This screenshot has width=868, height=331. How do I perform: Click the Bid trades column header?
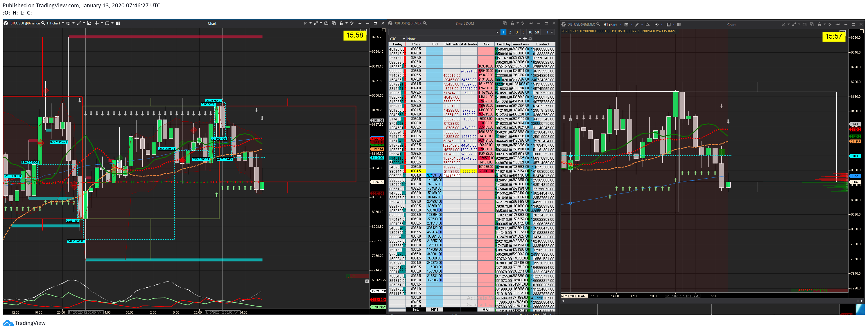click(452, 44)
